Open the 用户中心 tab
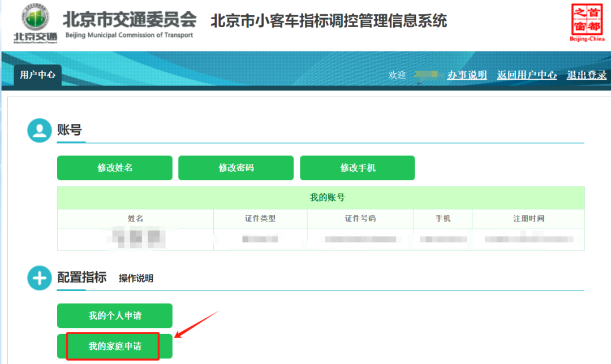Viewport: 611px width, 364px height. [38, 75]
